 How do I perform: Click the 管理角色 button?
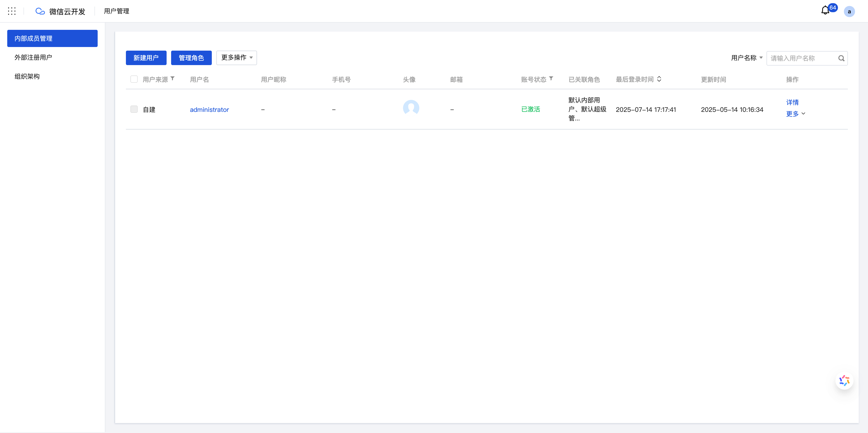(191, 58)
